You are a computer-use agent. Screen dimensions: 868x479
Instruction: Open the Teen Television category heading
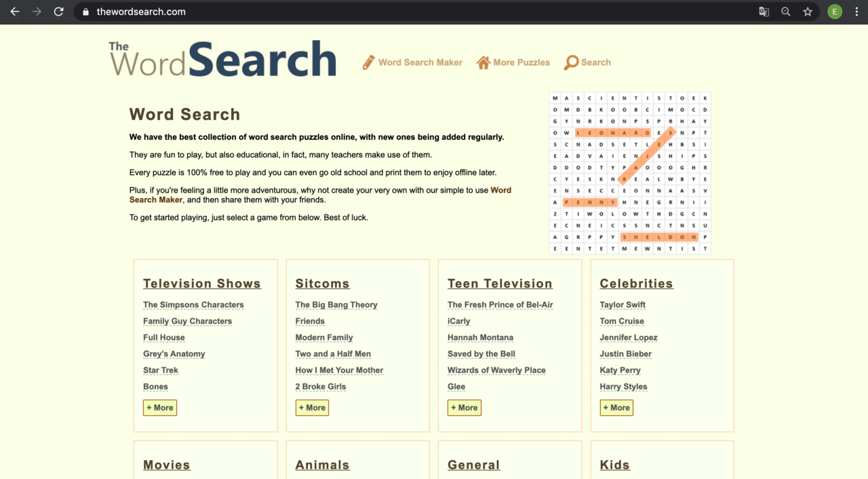tap(500, 284)
